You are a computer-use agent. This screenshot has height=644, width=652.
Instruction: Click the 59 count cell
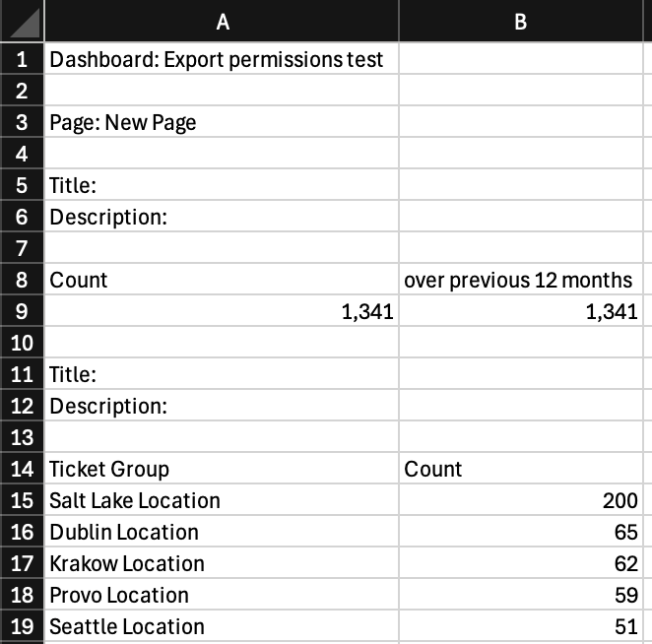click(521, 595)
